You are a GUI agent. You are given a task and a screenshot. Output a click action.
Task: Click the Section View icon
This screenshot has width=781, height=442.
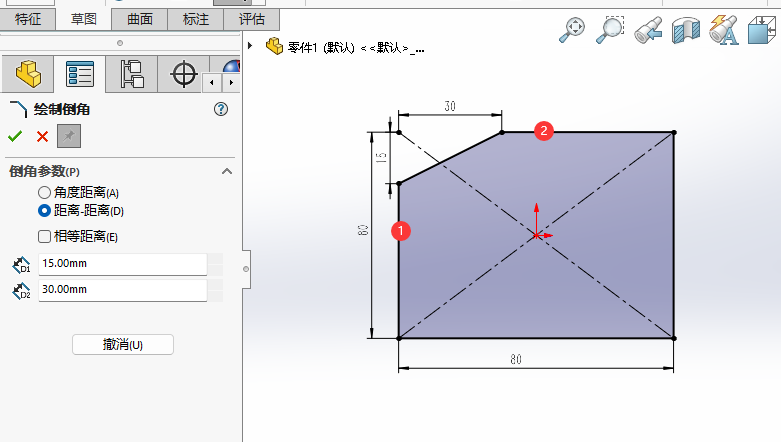(x=685, y=30)
